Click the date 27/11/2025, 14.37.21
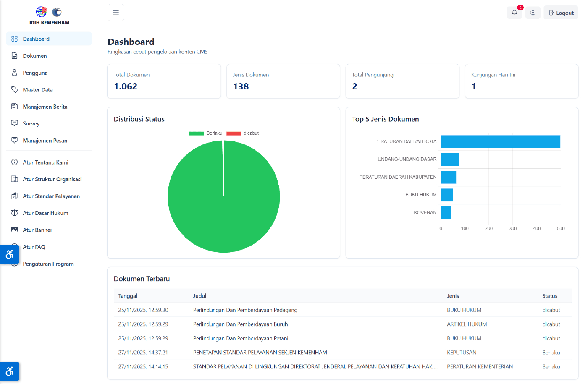Viewport: 588px width, 384px height. point(143,353)
